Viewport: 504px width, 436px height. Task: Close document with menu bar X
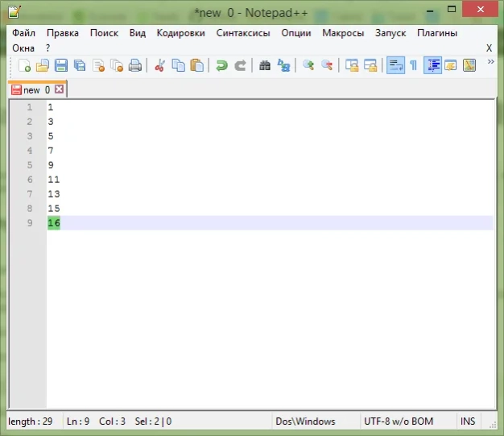(x=489, y=48)
